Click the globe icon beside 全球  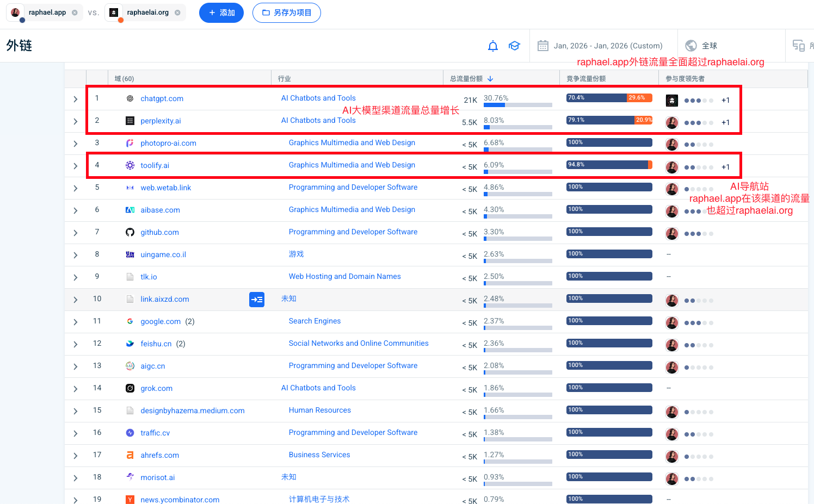(691, 46)
